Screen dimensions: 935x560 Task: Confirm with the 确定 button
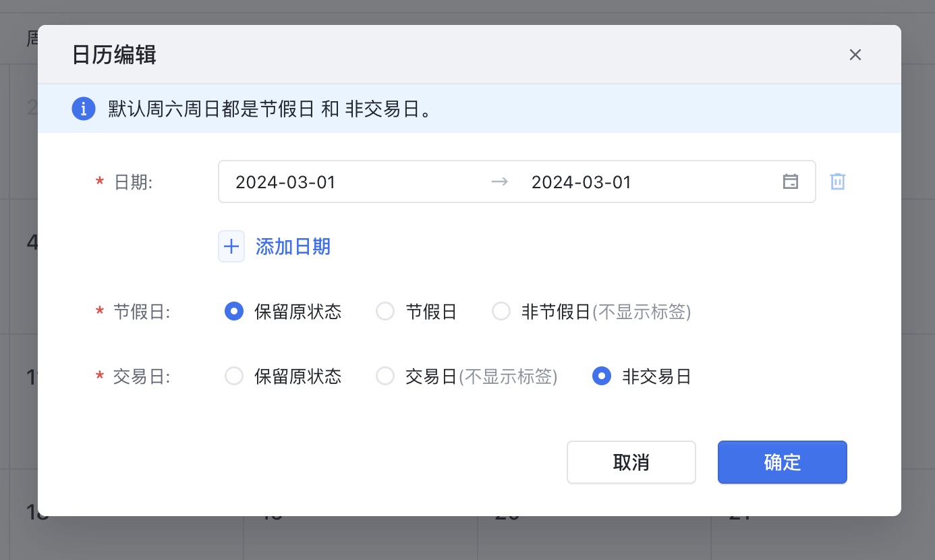[x=783, y=462]
